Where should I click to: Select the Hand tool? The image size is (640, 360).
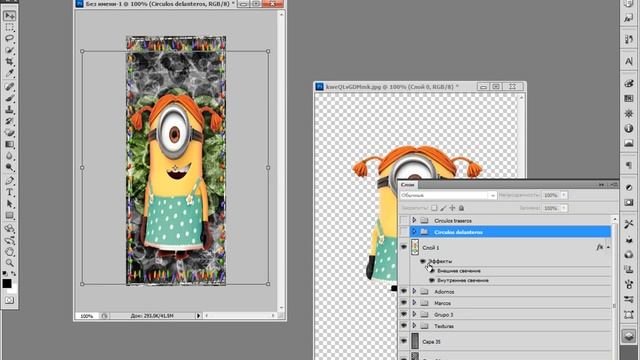[x=9, y=251]
